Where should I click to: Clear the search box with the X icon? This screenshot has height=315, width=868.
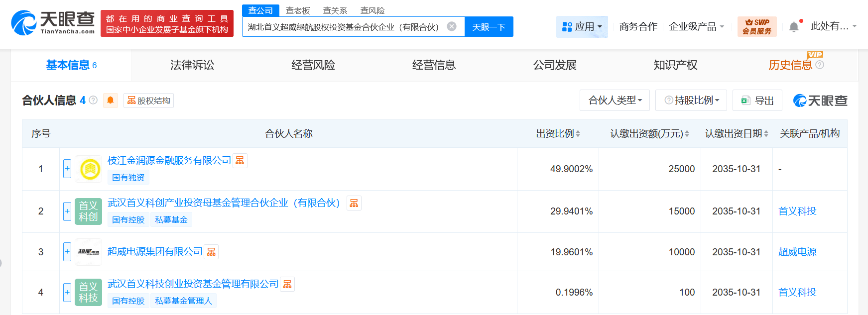(x=452, y=26)
